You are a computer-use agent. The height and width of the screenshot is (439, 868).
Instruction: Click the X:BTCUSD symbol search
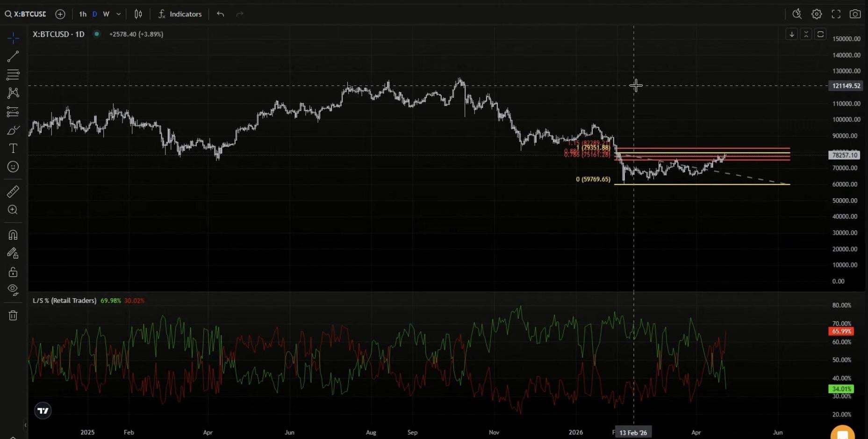[x=26, y=14]
